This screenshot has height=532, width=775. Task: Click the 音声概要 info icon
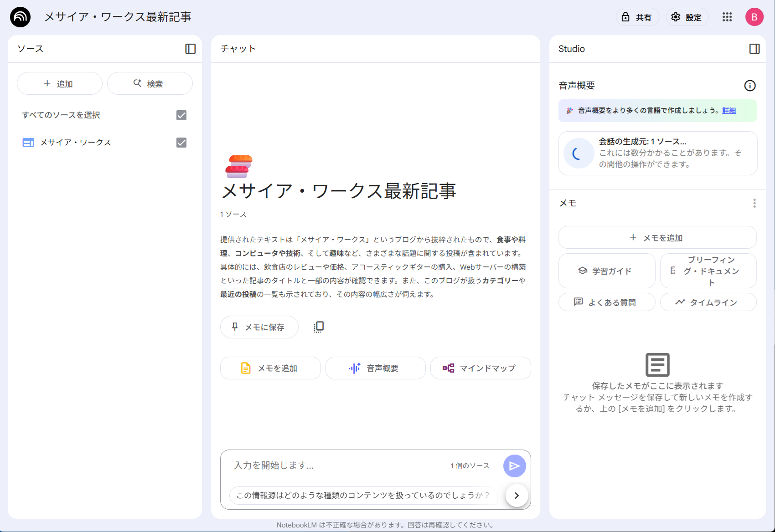coord(750,86)
